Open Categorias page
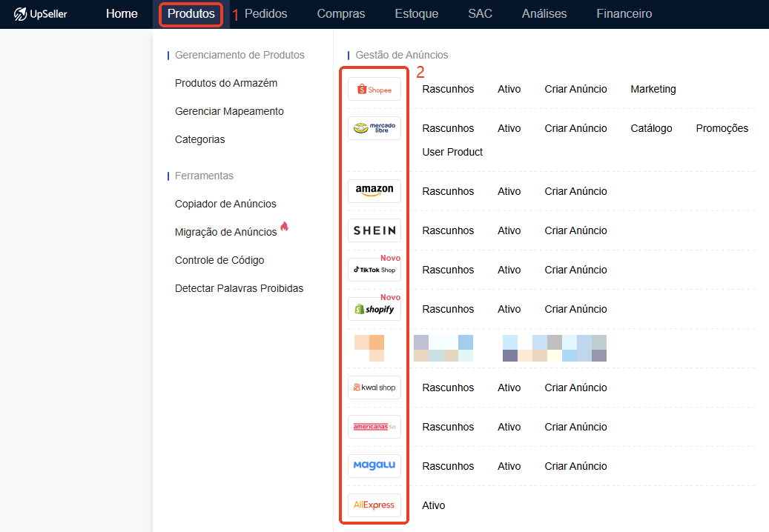Image resolution: width=769 pixels, height=532 pixels. pos(199,139)
